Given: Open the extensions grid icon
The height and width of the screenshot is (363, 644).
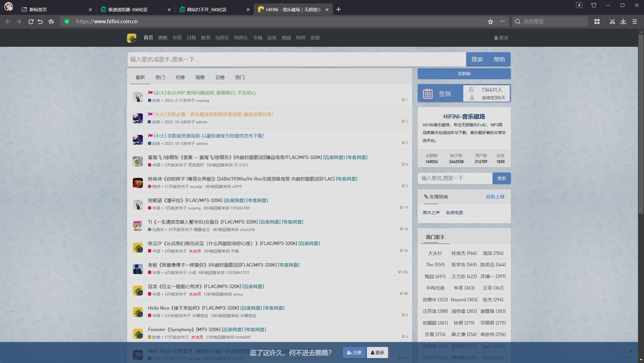Looking at the screenshot, I should pos(597,22).
